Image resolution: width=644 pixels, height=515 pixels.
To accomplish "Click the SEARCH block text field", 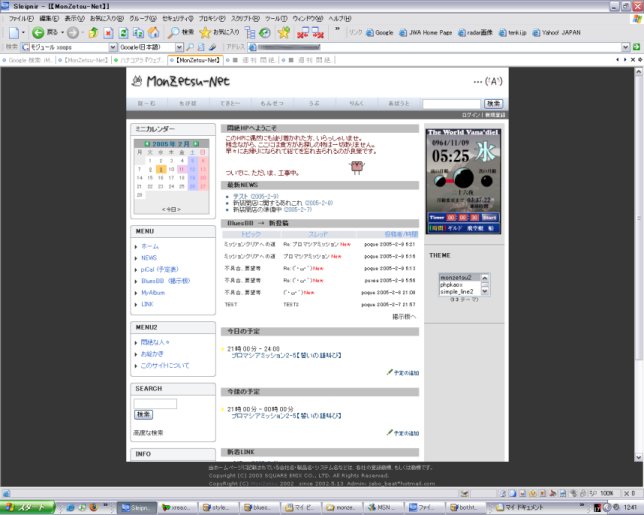I will tap(155, 404).
